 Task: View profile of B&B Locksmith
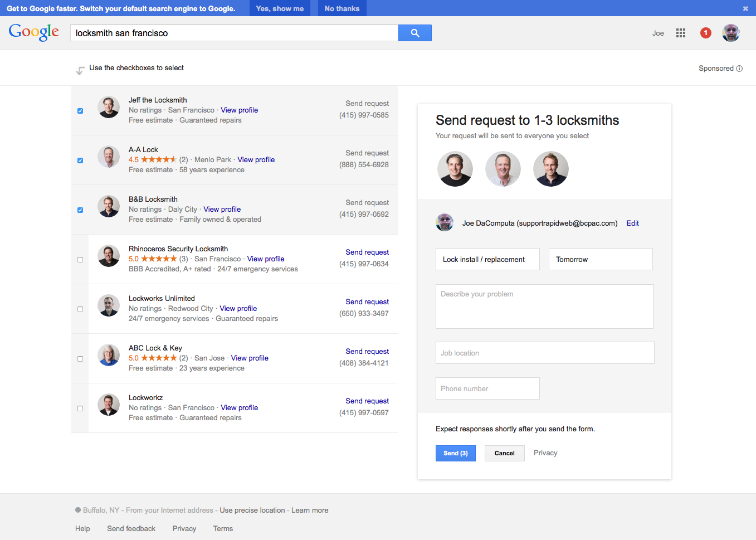pyautogui.click(x=222, y=209)
